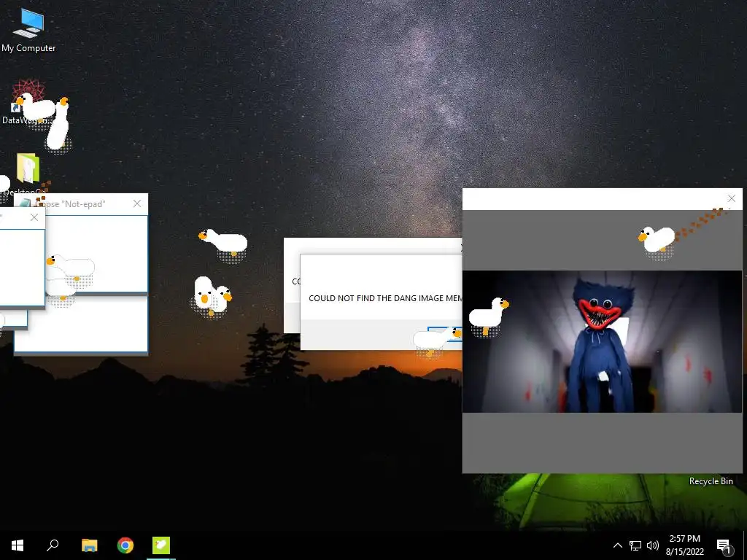The image size is (747, 560).
Task: Click the blue monster meme image
Action: [x=602, y=341]
